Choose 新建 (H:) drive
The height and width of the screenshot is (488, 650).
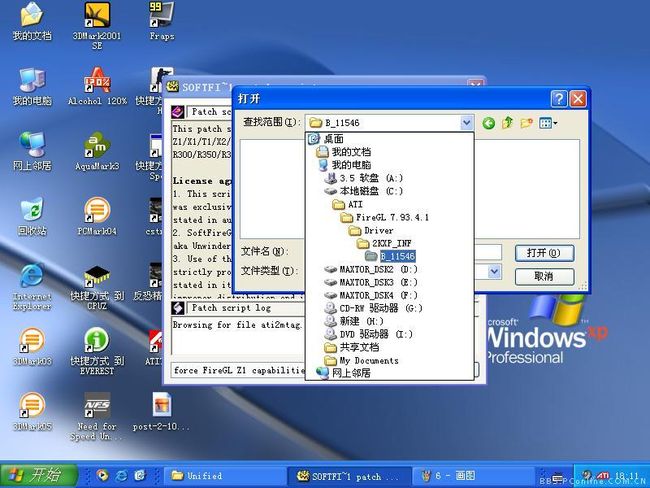(x=354, y=321)
